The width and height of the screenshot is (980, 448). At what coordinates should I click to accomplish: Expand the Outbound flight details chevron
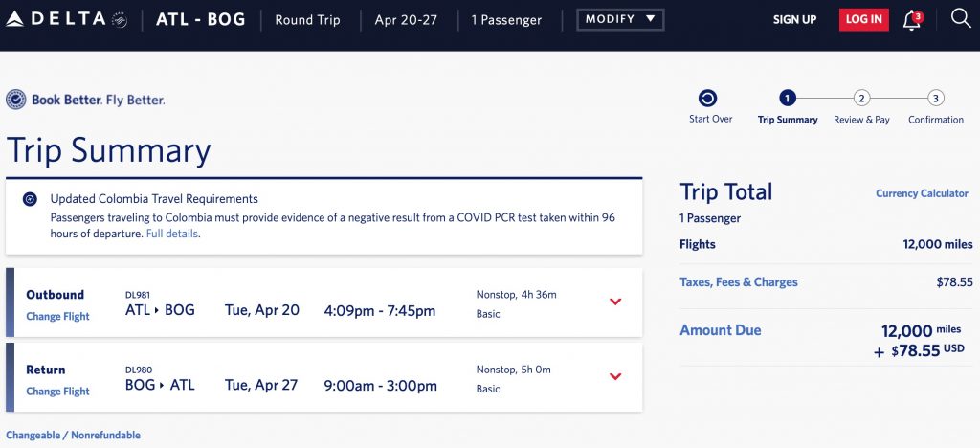click(x=615, y=302)
